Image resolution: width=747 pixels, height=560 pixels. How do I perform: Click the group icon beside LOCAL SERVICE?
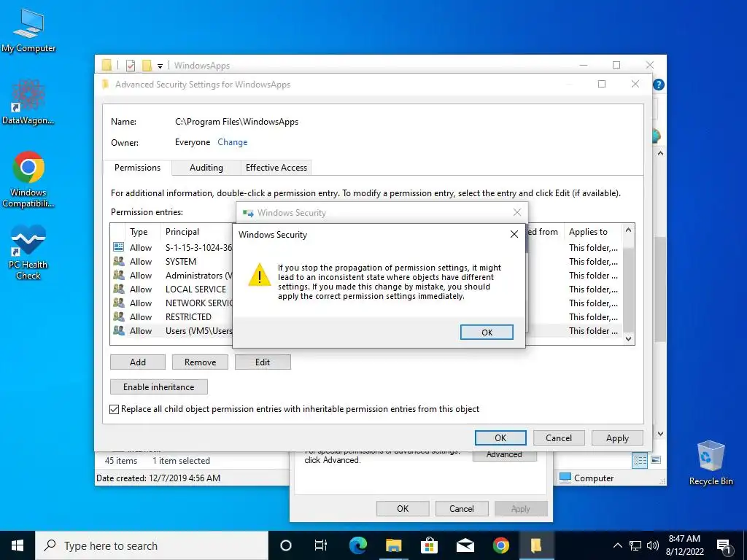(119, 289)
